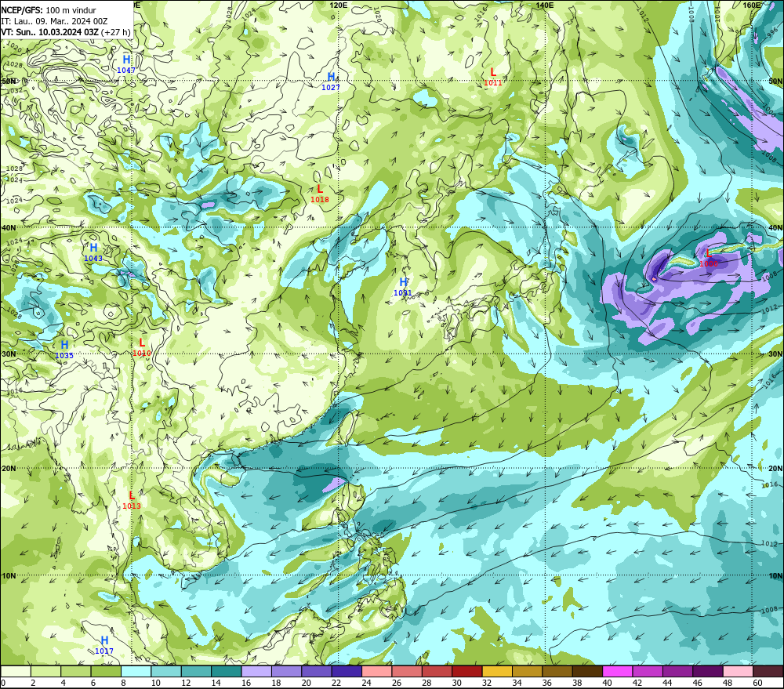Select the low pressure L marker labeled 1011
The height and width of the screenshot is (689, 784).
(493, 72)
